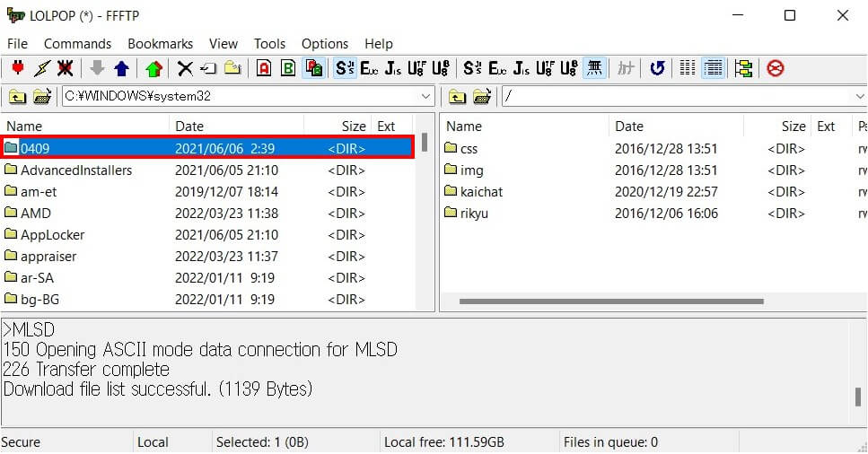This screenshot has width=868, height=454.
Task: Click the gray down-arrow Download icon
Action: tap(97, 68)
